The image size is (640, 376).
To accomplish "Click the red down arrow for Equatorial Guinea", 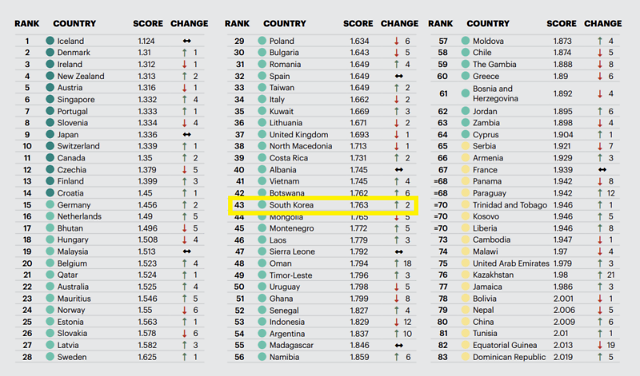I will [600, 345].
